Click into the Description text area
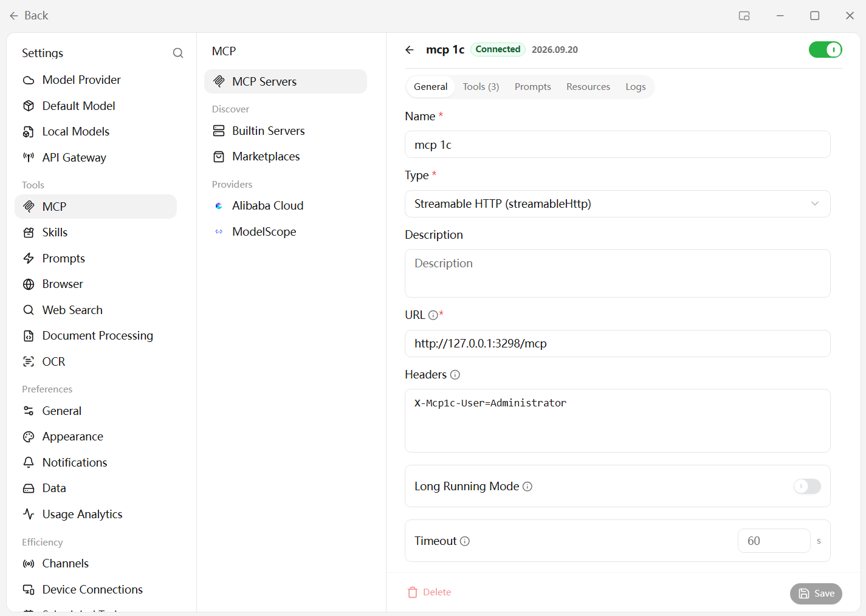 tap(617, 273)
